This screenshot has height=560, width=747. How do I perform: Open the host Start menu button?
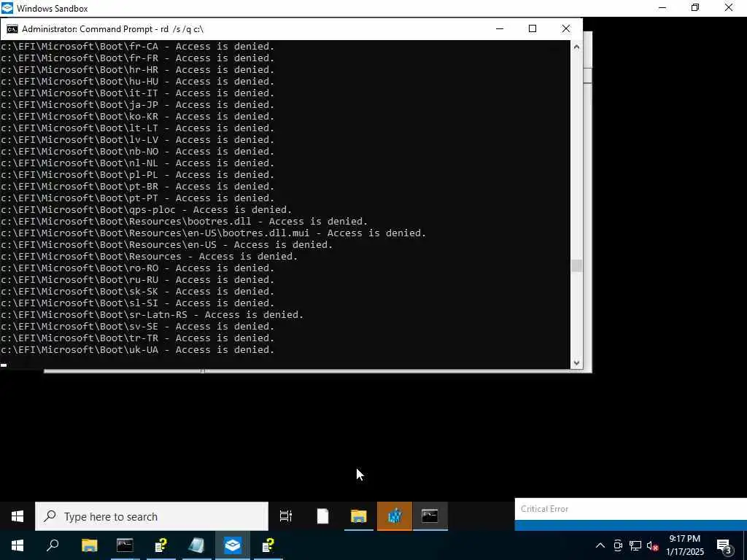[x=18, y=545]
